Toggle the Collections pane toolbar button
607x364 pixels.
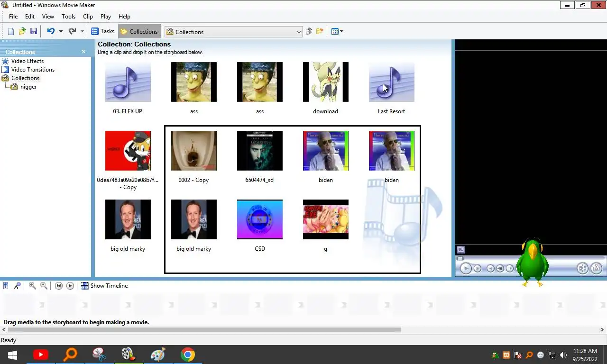139,31
